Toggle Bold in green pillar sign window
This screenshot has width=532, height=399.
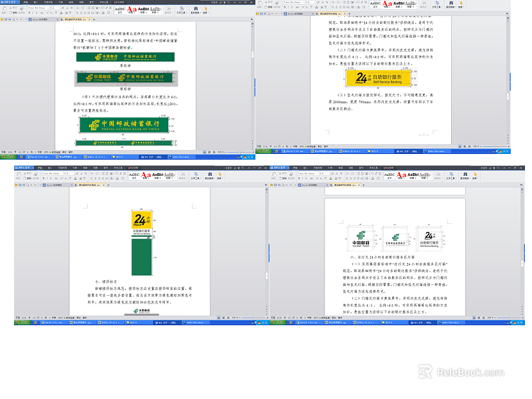(x=44, y=178)
